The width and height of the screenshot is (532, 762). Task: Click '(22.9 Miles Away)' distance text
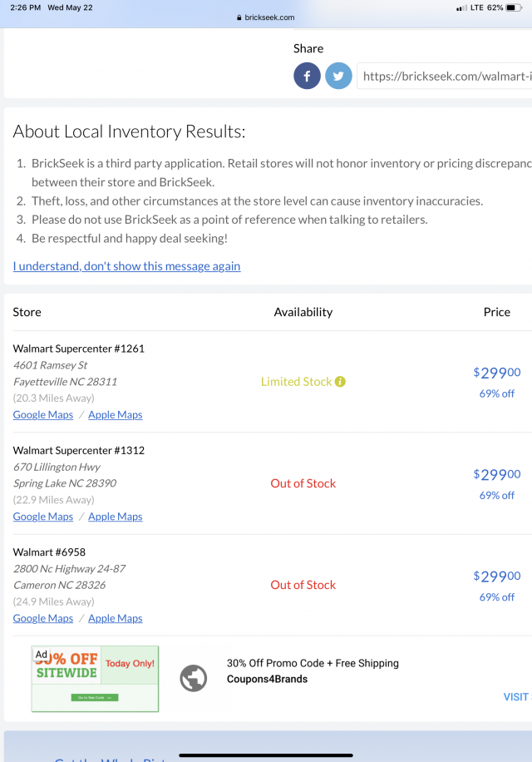(53, 500)
